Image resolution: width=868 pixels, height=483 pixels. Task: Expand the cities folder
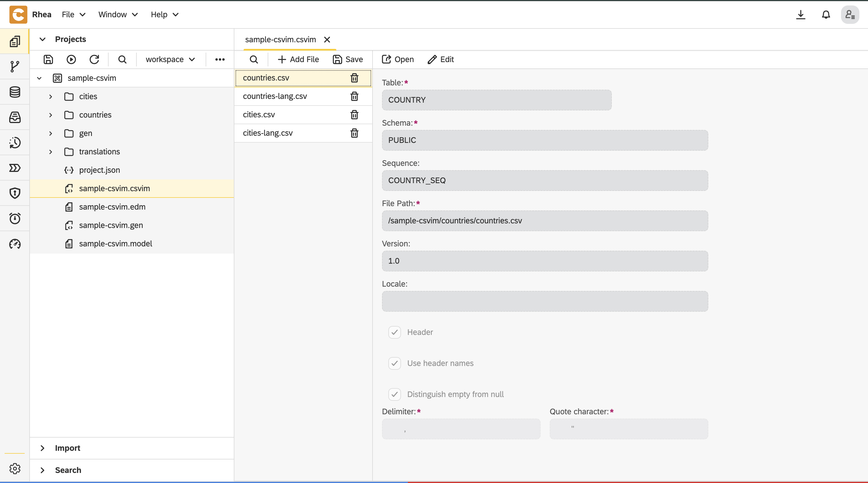pos(51,97)
